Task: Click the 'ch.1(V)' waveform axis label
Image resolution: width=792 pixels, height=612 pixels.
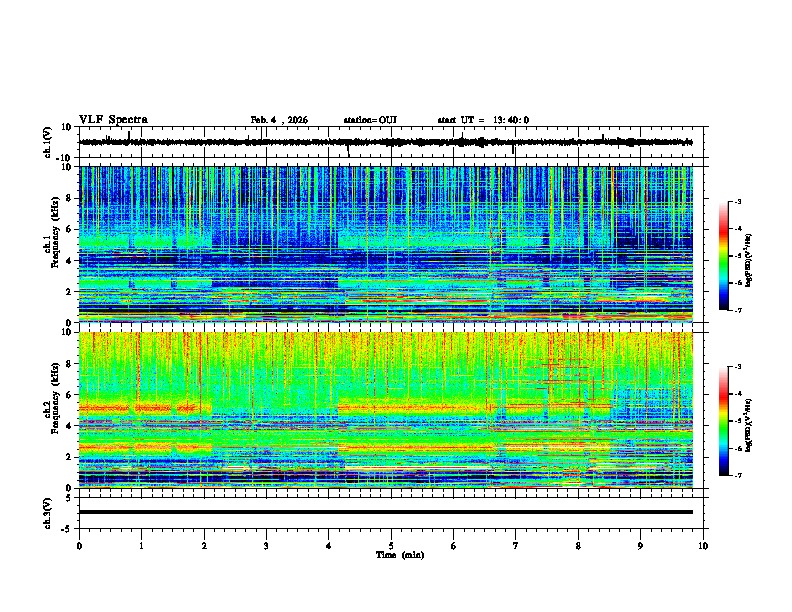Action: coord(48,142)
